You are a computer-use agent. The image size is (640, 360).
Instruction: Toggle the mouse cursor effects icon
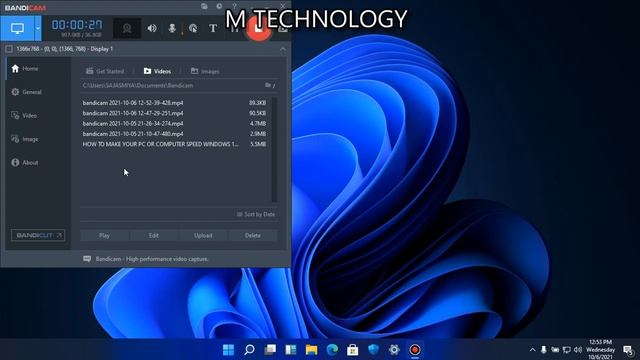click(193, 28)
